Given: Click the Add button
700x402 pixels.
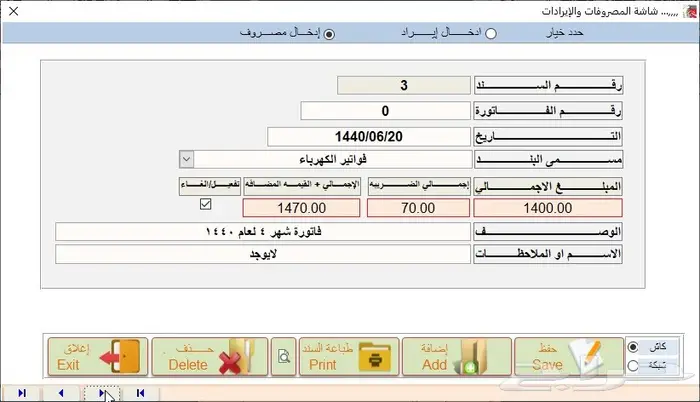Looking at the screenshot, I should coord(457,356).
